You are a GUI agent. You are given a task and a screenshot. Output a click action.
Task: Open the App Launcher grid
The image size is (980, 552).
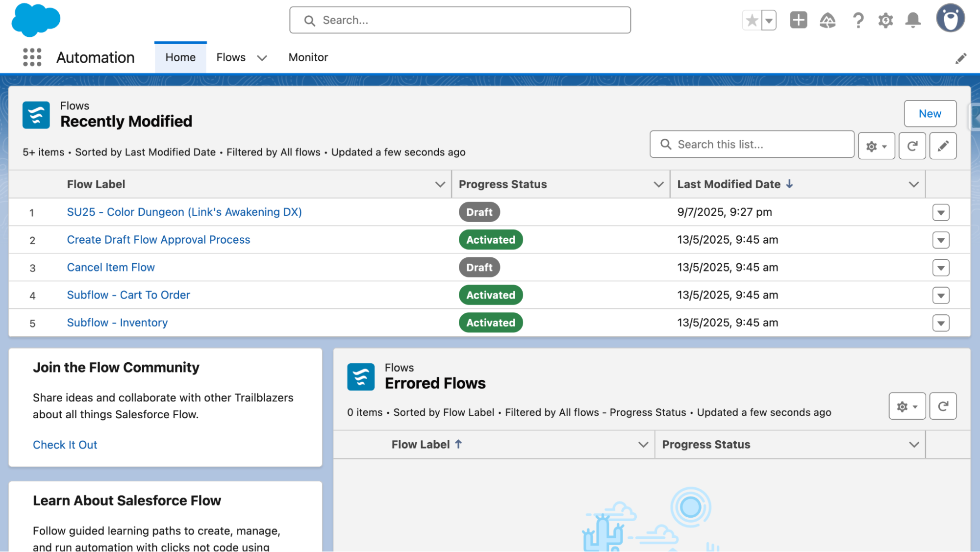tap(31, 57)
